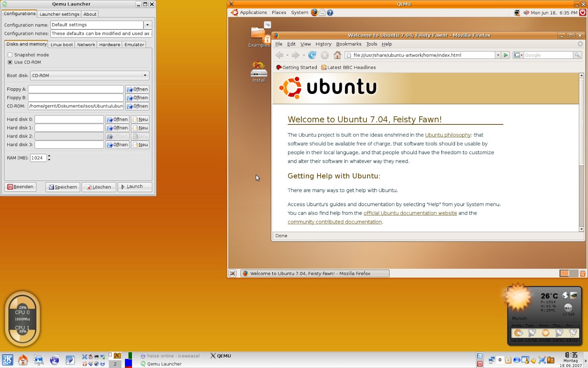Follow the Ubuntu philosophy link
Viewport: 588px width, 368px height.
pyautogui.click(x=448, y=135)
